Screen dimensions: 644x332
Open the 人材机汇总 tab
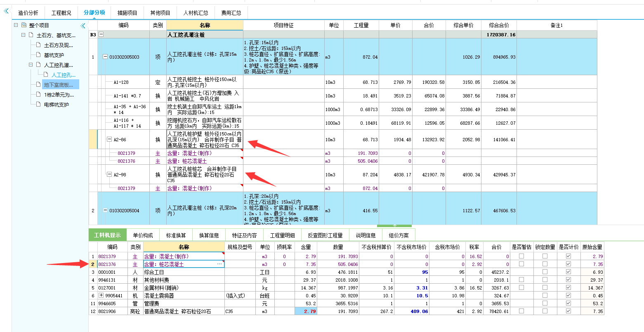pos(196,13)
